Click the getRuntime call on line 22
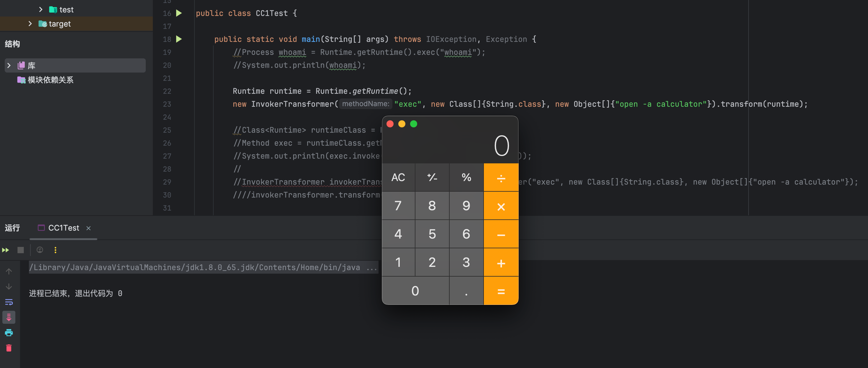Viewport: 868px width, 368px height. click(375, 91)
